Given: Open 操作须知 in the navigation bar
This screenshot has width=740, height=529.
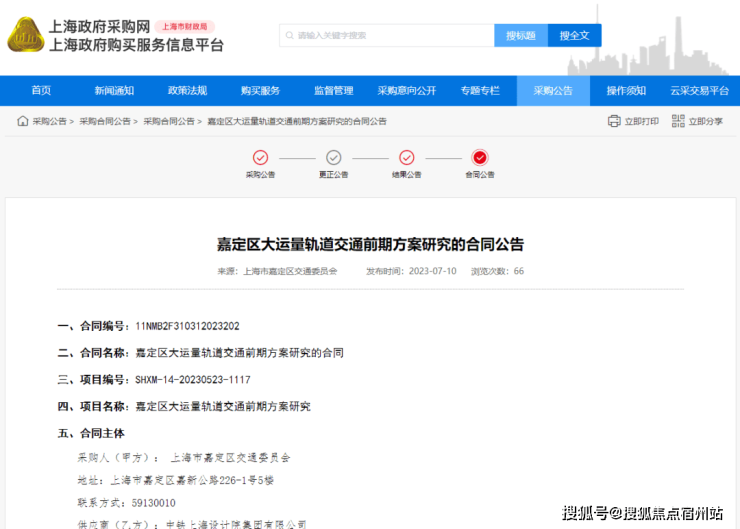Looking at the screenshot, I should click(626, 91).
